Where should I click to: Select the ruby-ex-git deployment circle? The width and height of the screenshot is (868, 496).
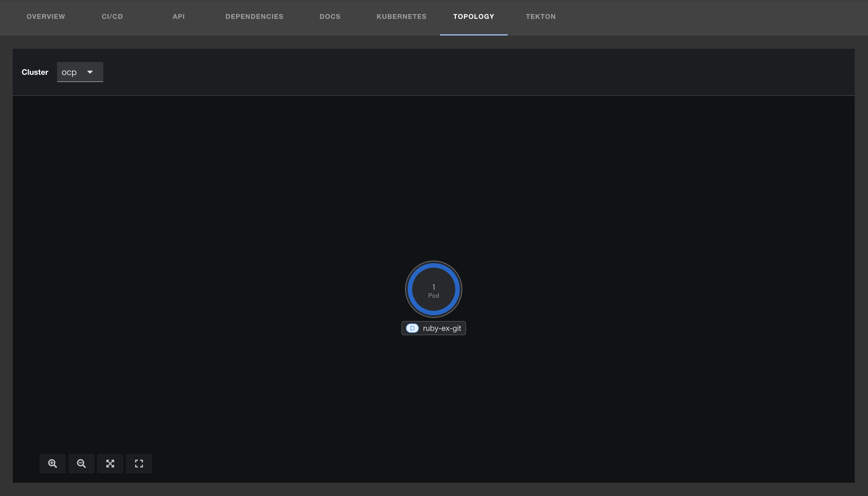point(433,289)
